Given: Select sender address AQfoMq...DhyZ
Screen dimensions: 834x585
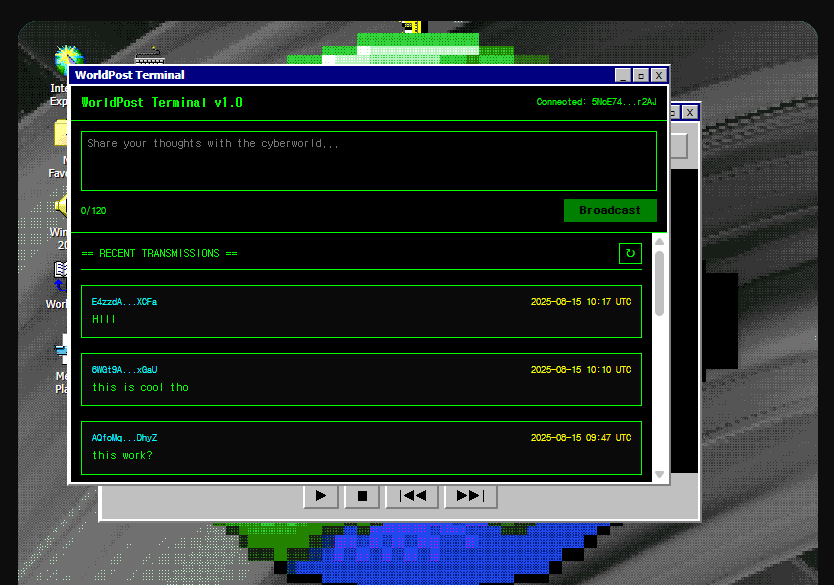Looking at the screenshot, I should (x=124, y=438).
